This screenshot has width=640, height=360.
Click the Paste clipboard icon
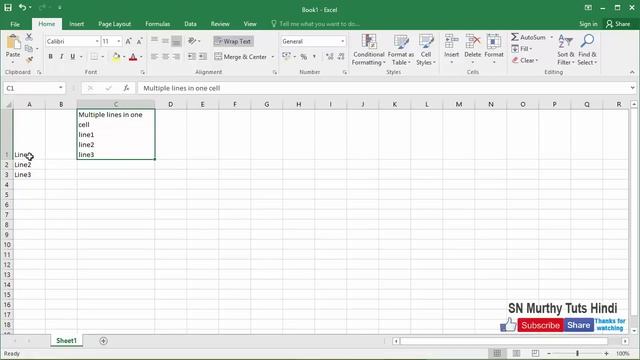13,42
